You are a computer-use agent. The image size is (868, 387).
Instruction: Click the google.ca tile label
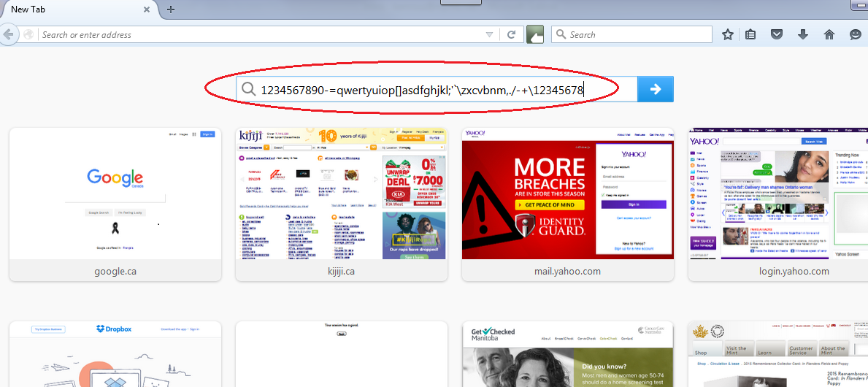115,272
